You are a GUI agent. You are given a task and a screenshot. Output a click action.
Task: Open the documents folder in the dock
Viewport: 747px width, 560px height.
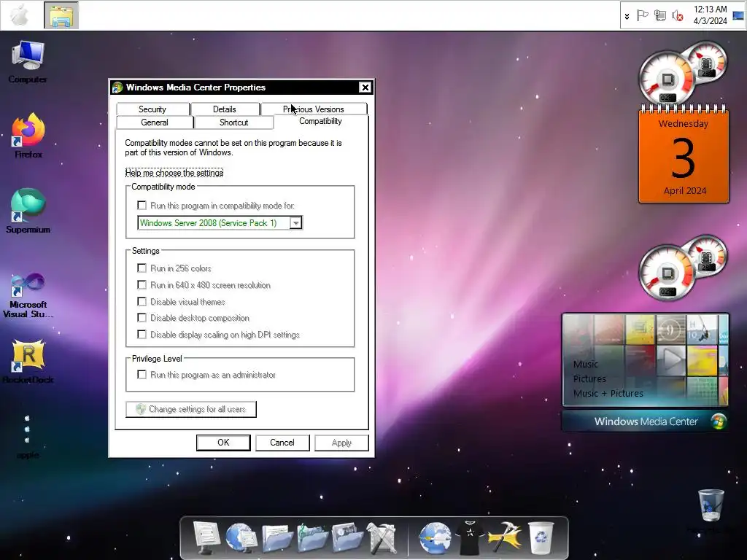point(276,538)
